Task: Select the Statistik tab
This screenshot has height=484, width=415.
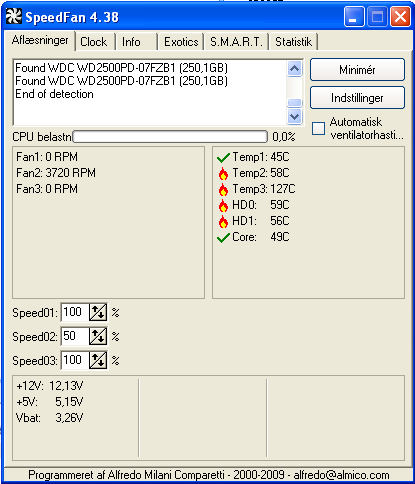Action: (x=293, y=42)
